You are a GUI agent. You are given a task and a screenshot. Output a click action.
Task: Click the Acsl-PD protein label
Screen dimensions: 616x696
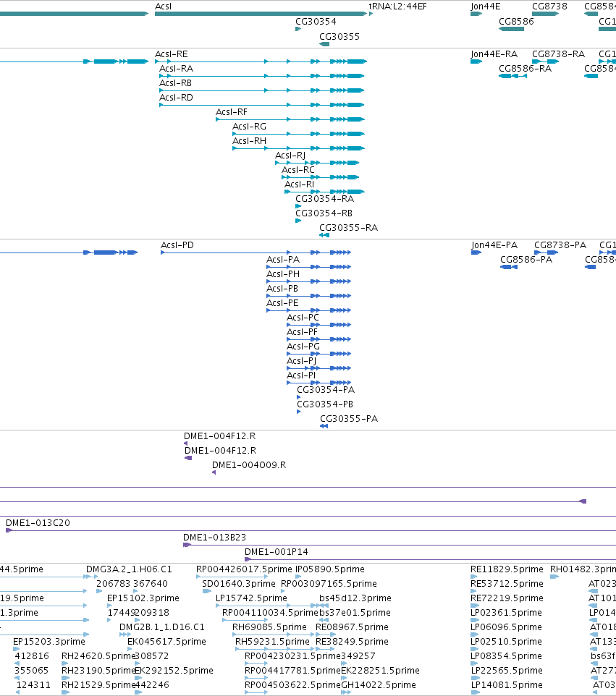pyautogui.click(x=177, y=245)
